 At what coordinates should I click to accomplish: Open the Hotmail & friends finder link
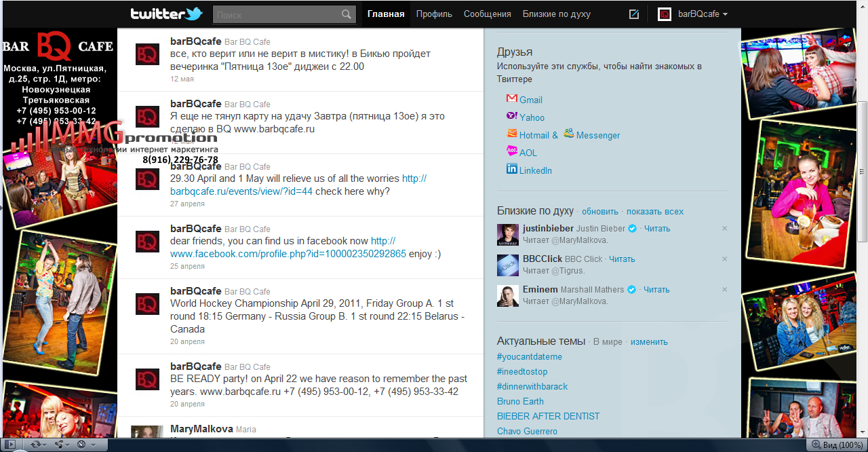coord(538,136)
